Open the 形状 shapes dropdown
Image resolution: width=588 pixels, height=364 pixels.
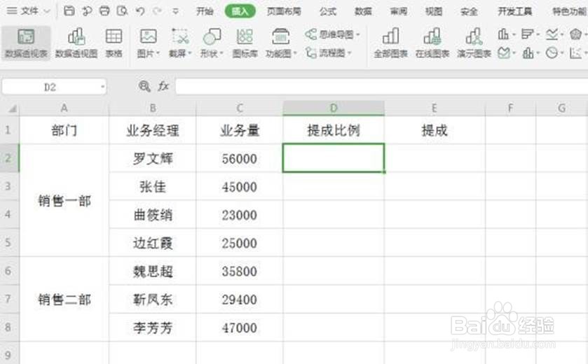click(212, 43)
